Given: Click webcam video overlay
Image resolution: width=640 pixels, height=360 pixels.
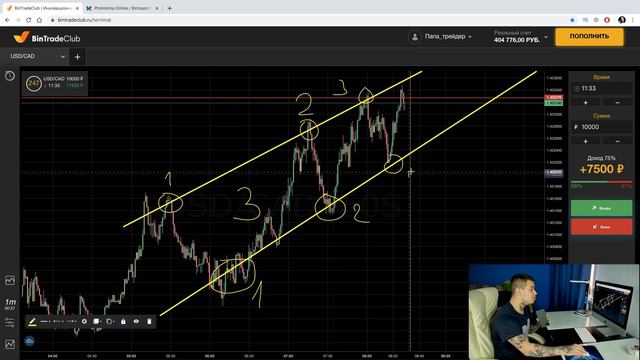Looking at the screenshot, I should 554,312.
